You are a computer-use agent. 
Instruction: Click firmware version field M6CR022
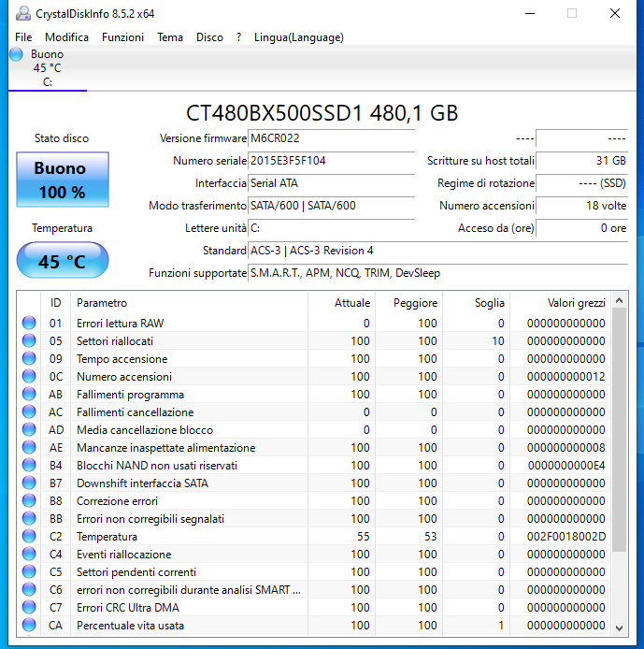(x=331, y=138)
